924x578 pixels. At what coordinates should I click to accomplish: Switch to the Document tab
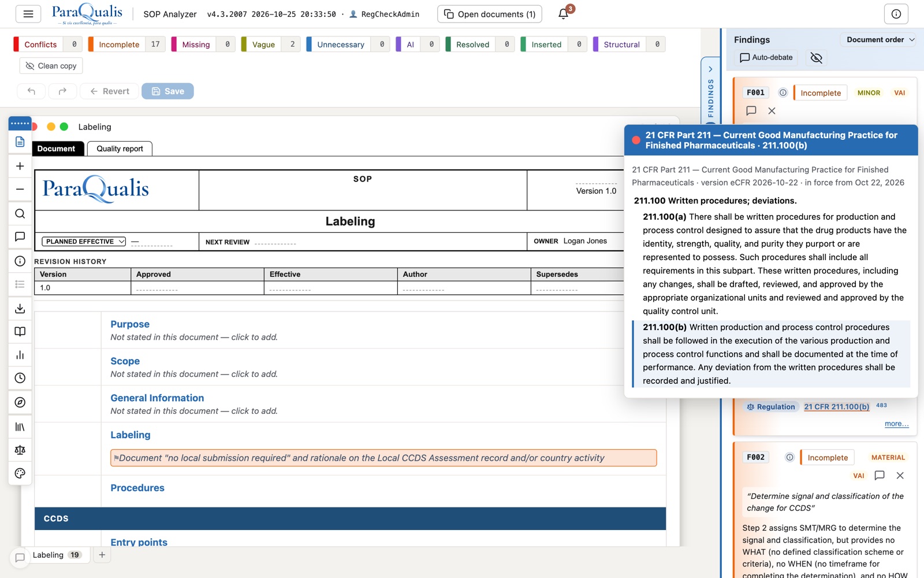[x=57, y=149]
